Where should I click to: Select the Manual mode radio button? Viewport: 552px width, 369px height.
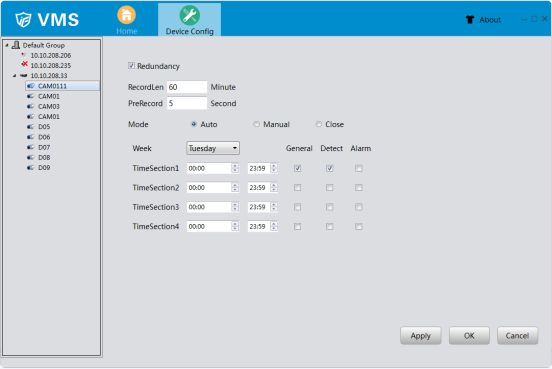point(256,124)
